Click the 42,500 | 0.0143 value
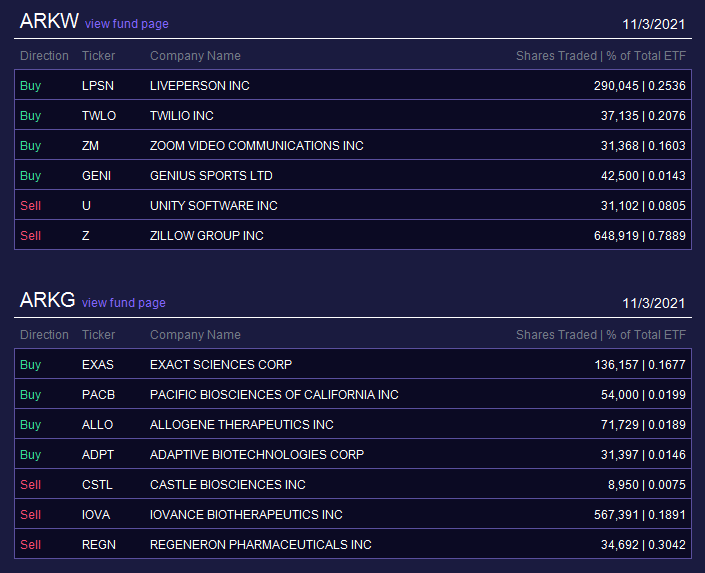Image resolution: width=705 pixels, height=573 pixels. pos(643,175)
